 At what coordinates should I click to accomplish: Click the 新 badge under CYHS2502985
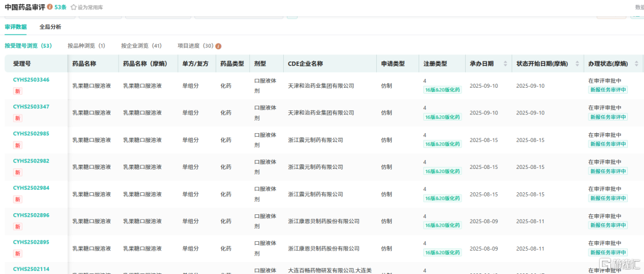tap(17, 145)
